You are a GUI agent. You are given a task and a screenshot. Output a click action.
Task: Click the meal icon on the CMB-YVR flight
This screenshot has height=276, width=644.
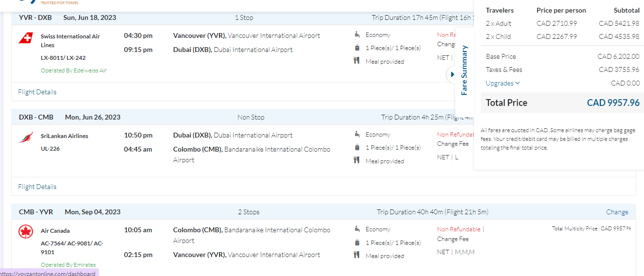(x=357, y=255)
